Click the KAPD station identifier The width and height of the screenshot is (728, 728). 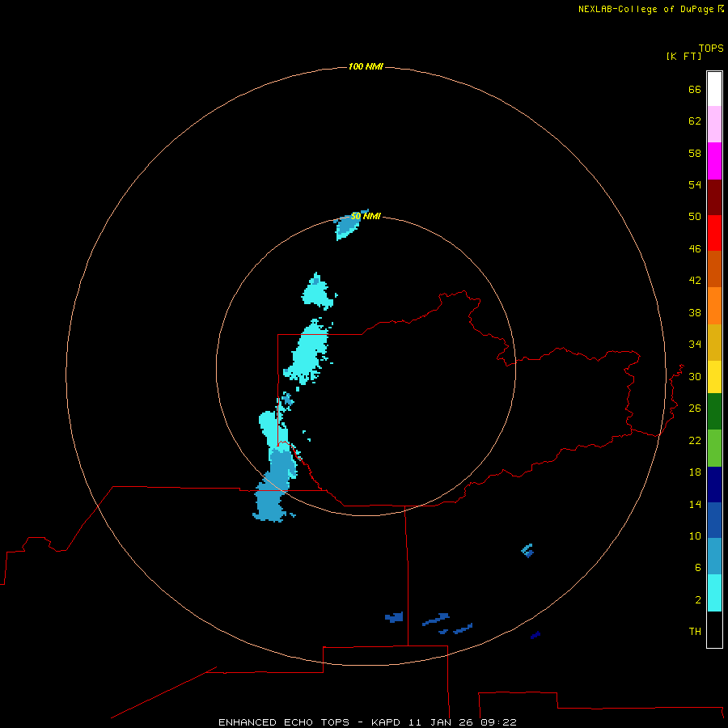(x=387, y=722)
